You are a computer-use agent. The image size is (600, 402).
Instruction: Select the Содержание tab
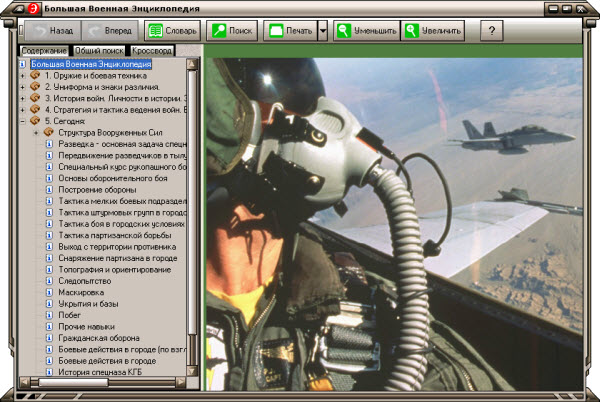click(x=43, y=50)
